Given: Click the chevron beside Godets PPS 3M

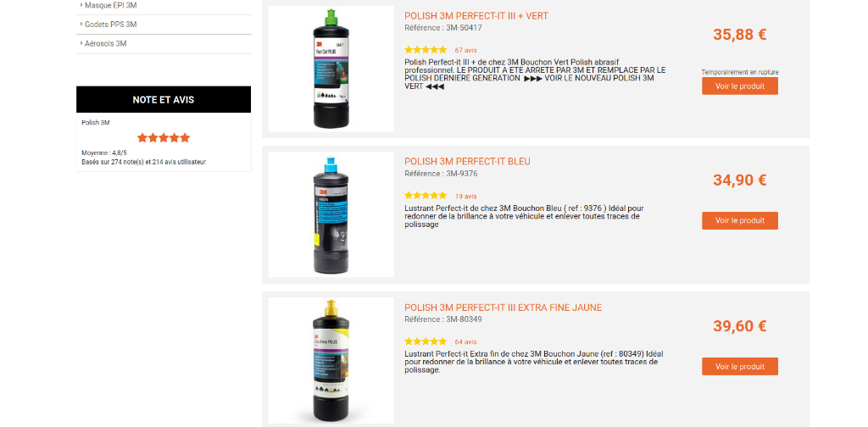Looking at the screenshot, I should (81, 25).
